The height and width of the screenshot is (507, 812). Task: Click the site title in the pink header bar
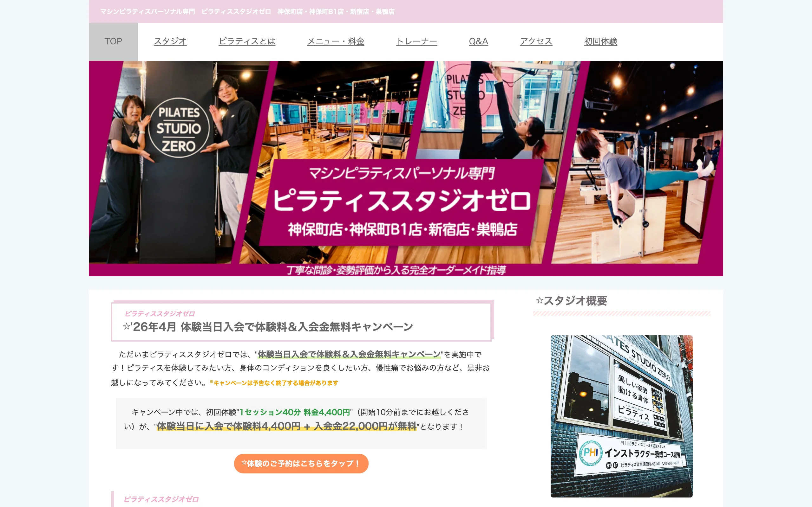247,12
